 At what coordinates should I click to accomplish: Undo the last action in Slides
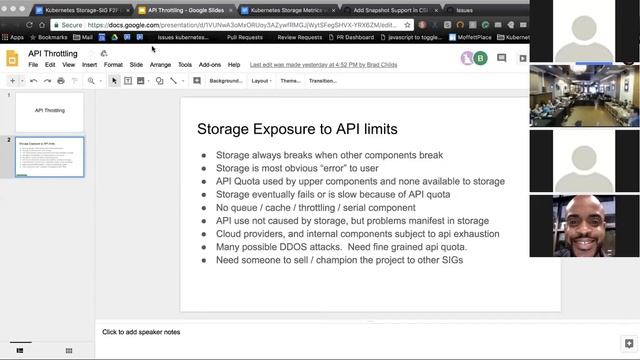(x=33, y=81)
